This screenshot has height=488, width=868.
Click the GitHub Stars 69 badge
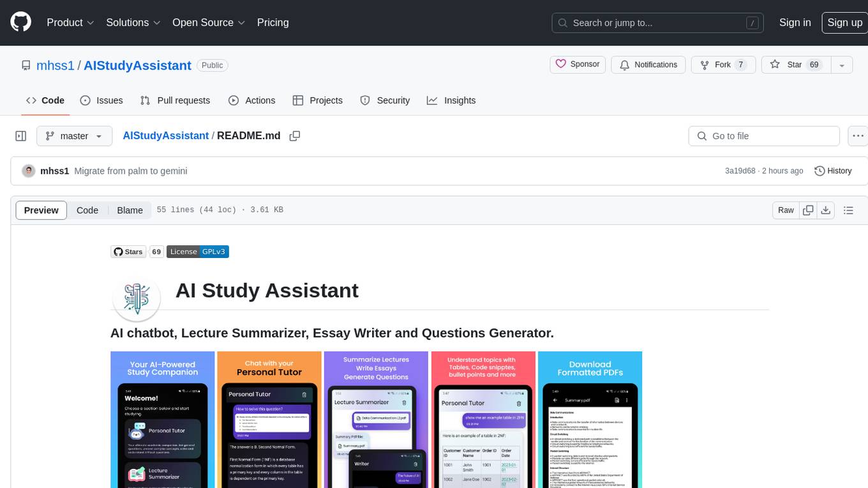tap(137, 252)
